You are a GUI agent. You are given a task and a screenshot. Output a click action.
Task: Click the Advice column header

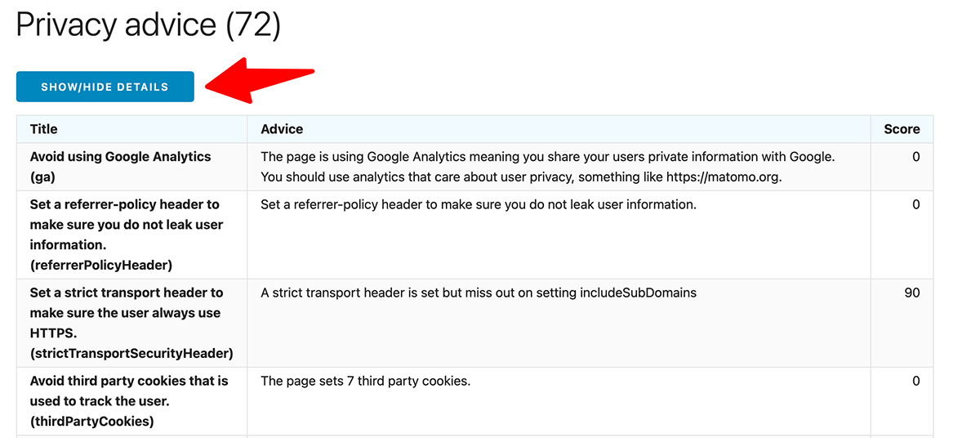tap(282, 129)
